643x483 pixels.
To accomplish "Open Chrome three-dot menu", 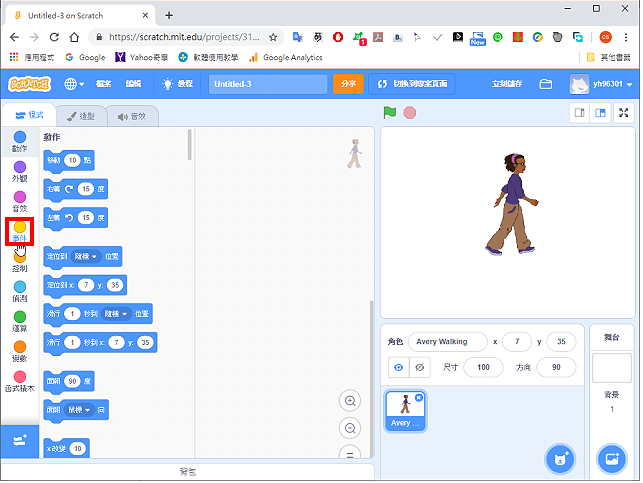I will point(625,37).
